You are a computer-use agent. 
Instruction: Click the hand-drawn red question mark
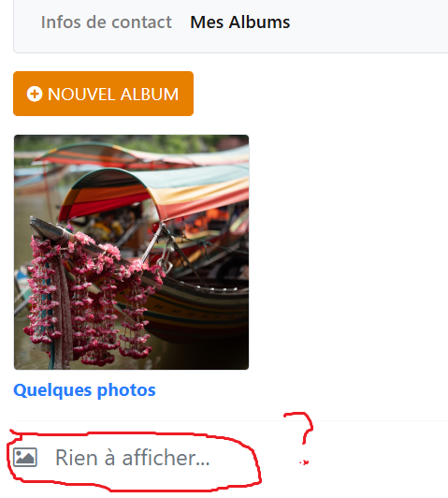pos(299,428)
